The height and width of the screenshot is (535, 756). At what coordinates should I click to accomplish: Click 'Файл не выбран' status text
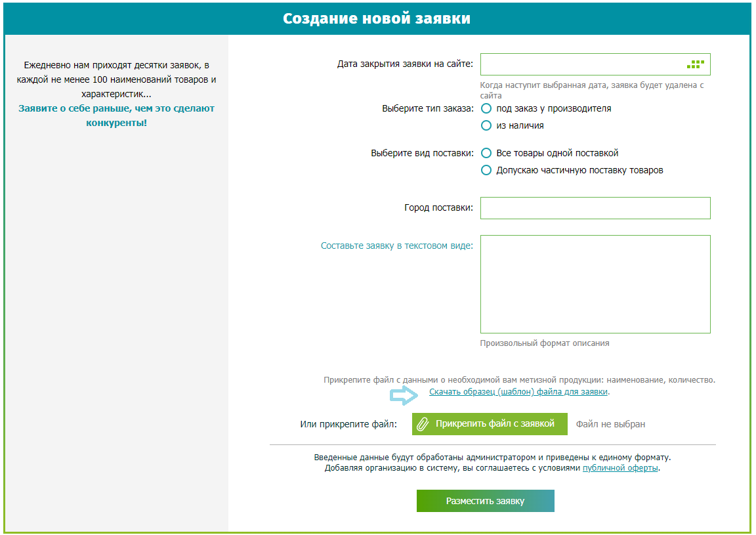point(610,424)
